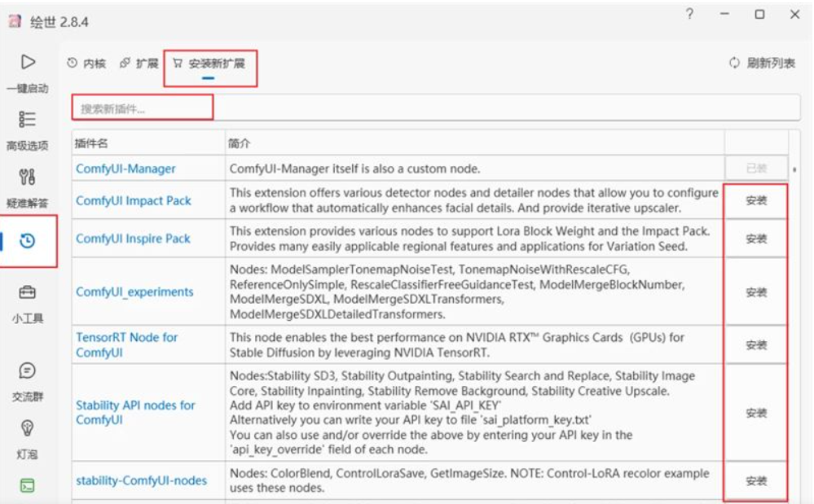The height and width of the screenshot is (504, 814).
Task: Click the one-click launch play icon
Action: 28,62
